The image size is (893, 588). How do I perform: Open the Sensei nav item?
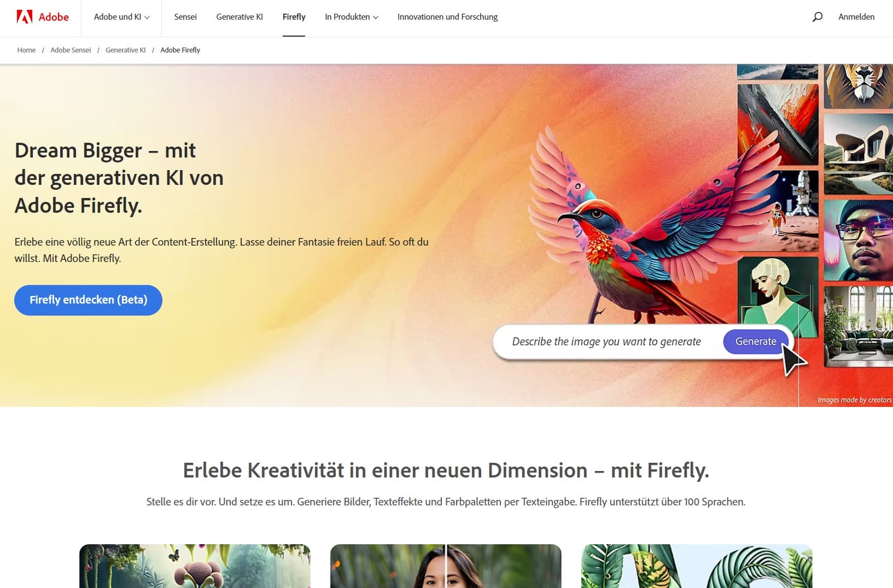(185, 17)
